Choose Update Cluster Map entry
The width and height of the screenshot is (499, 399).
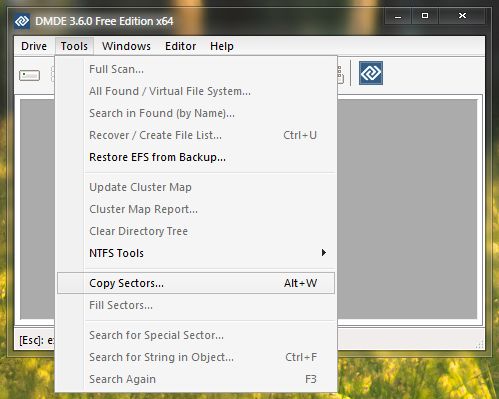coord(196,187)
